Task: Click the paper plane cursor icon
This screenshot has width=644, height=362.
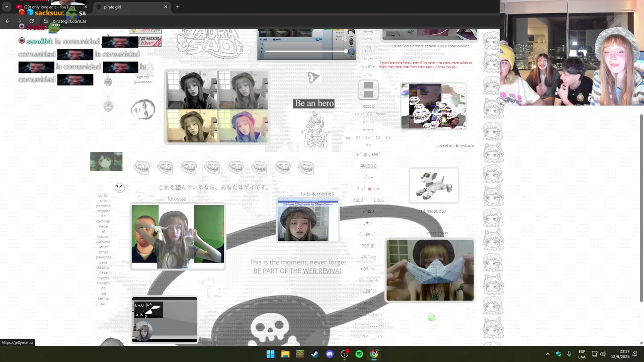Action: point(313,77)
